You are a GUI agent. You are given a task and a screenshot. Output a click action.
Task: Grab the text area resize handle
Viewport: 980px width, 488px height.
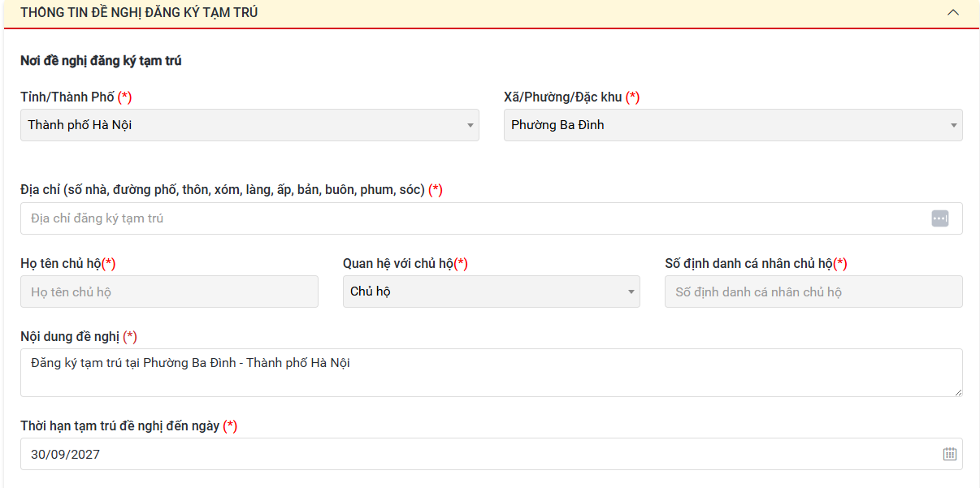point(957,392)
